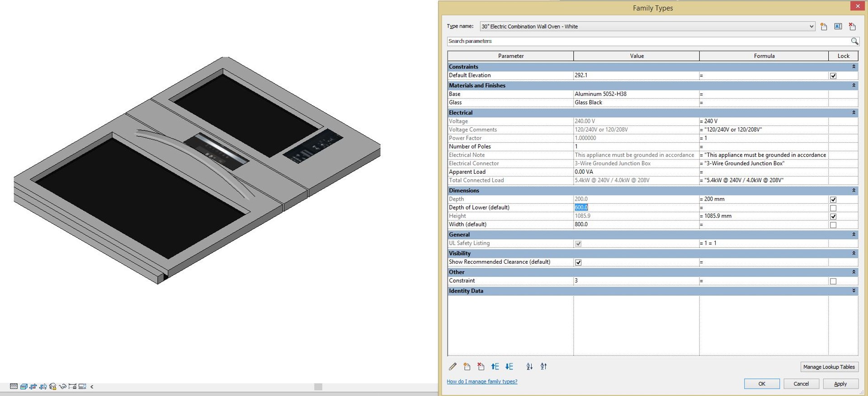868x396 pixels.
Task: Click the Parameter column header
Action: [510, 56]
